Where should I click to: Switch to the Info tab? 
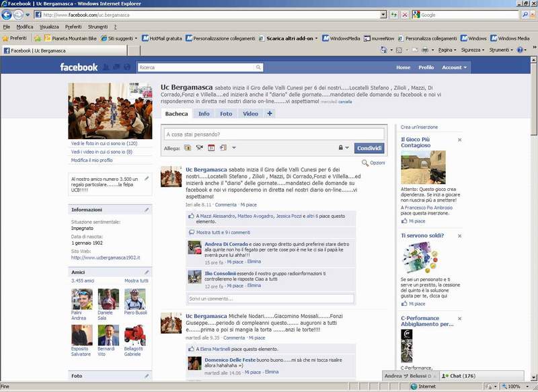(x=204, y=114)
